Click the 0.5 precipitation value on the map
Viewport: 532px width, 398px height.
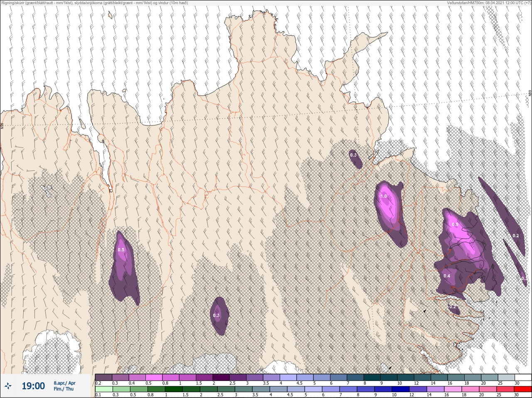click(121, 250)
